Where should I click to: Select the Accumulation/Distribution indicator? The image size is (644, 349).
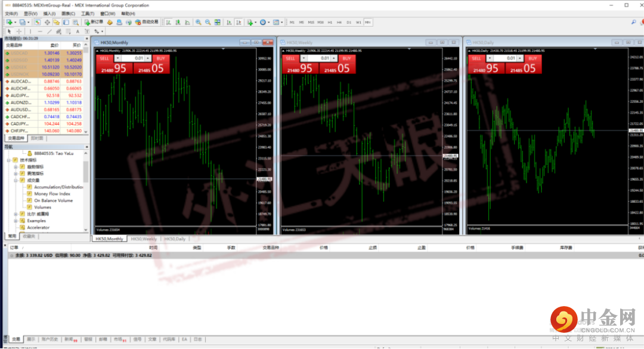(58, 187)
